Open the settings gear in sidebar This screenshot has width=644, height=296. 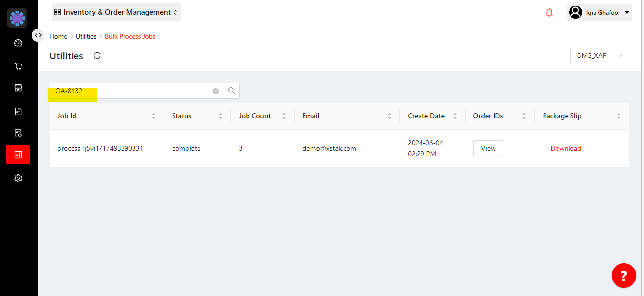coord(18,178)
